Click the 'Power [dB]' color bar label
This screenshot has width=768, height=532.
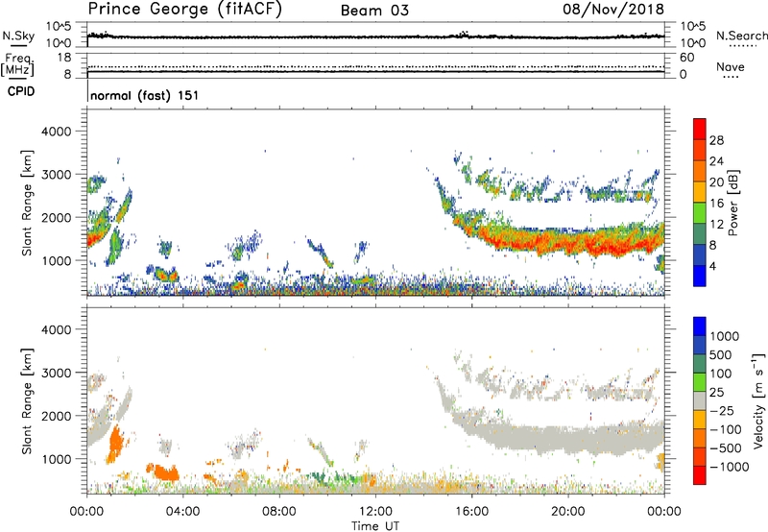(732, 203)
